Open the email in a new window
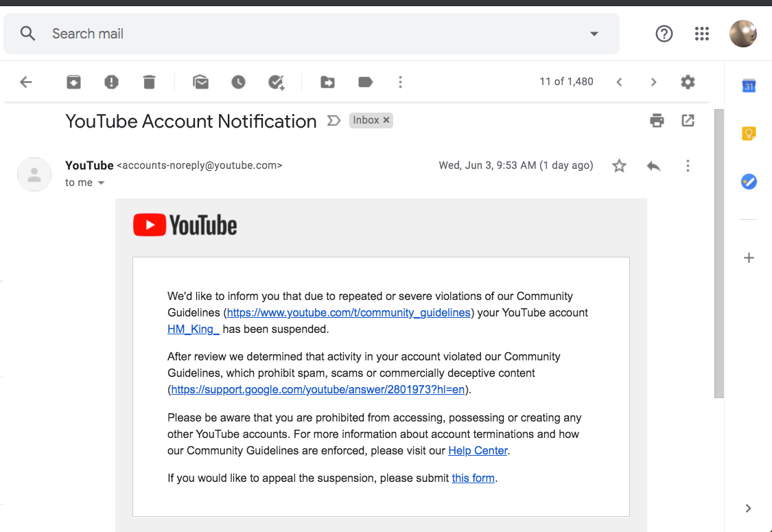Screen dimensions: 772x532 click(x=688, y=120)
